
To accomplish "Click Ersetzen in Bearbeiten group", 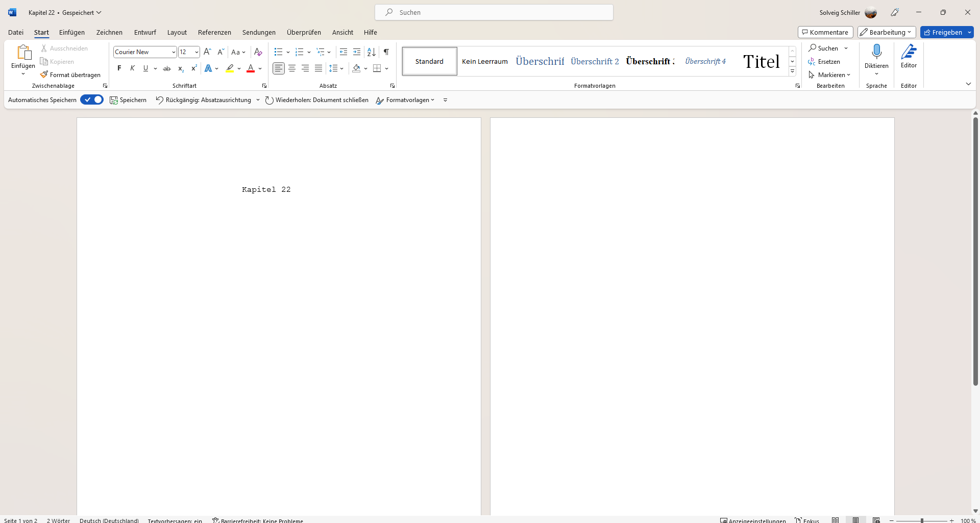I will coord(824,62).
